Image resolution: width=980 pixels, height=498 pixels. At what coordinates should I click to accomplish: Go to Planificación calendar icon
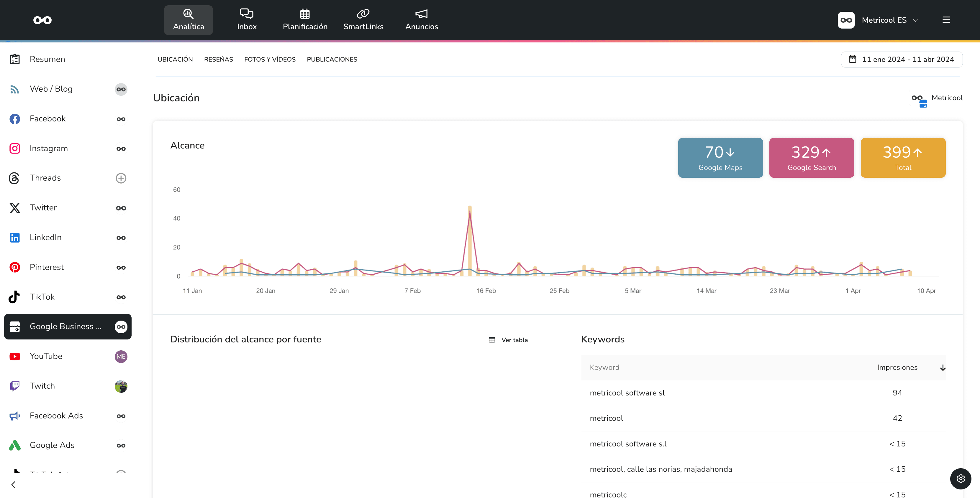tap(305, 14)
